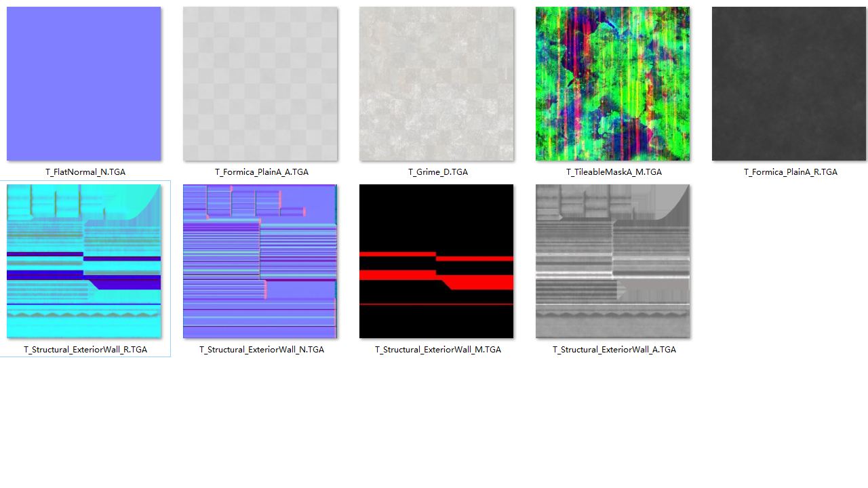
Task: Click the T_FlatNormal_N.TGA file name
Action: coord(85,172)
